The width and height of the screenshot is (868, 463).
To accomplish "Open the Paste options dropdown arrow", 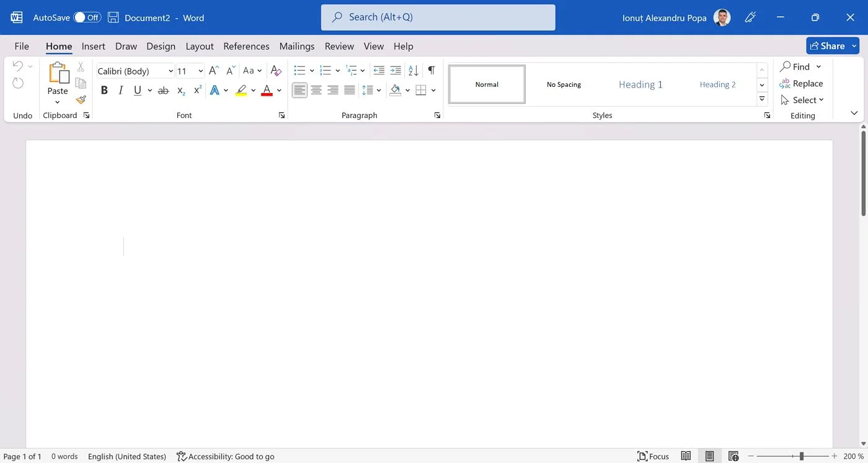I will pyautogui.click(x=58, y=102).
